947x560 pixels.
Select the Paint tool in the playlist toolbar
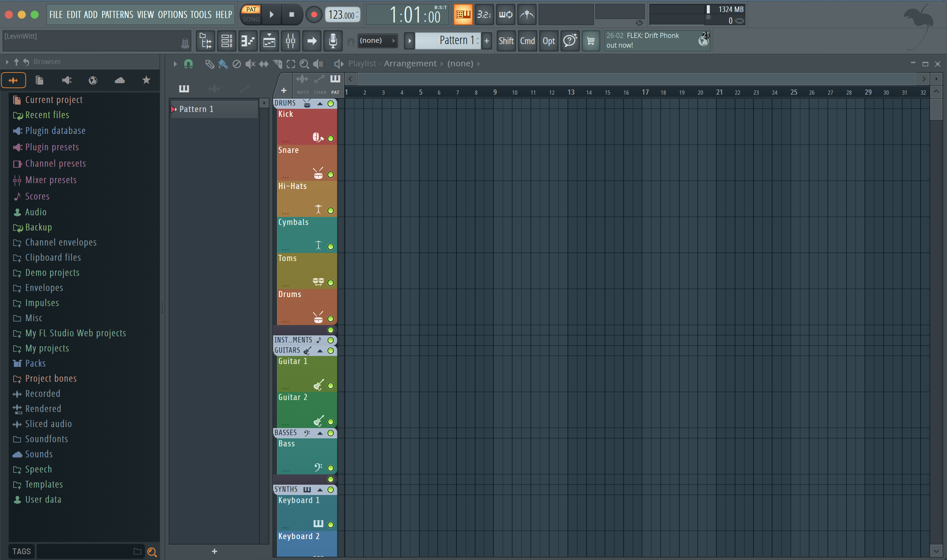tap(223, 64)
